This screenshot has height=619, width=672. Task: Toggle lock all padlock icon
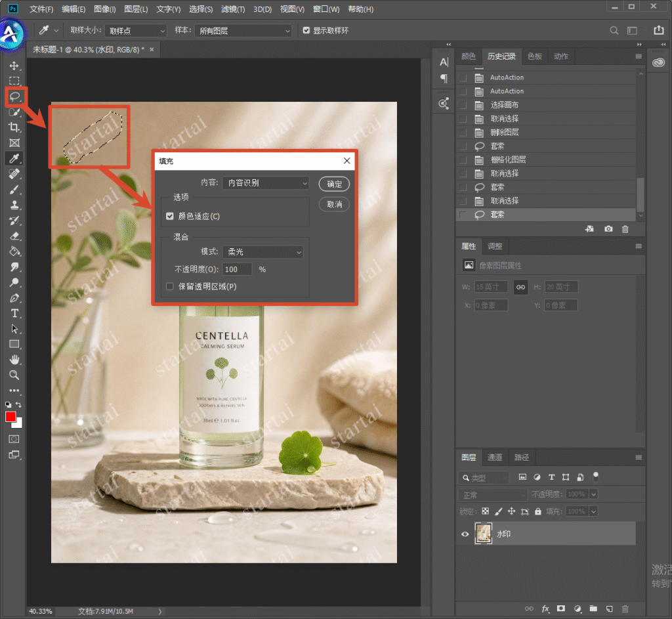[538, 511]
